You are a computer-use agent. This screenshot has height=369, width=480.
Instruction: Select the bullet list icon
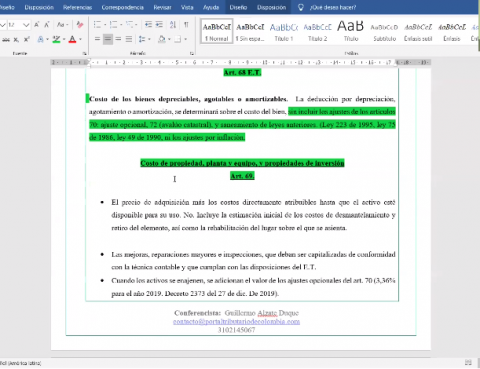point(97,25)
